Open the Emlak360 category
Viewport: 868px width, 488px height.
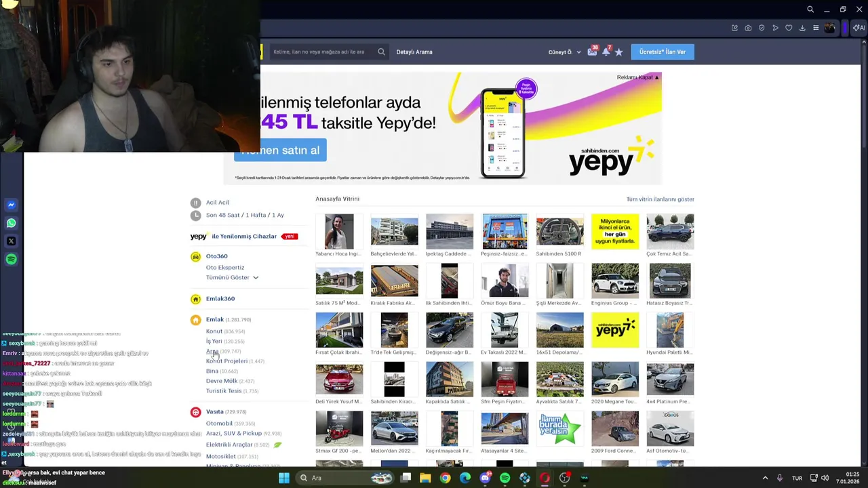(220, 298)
